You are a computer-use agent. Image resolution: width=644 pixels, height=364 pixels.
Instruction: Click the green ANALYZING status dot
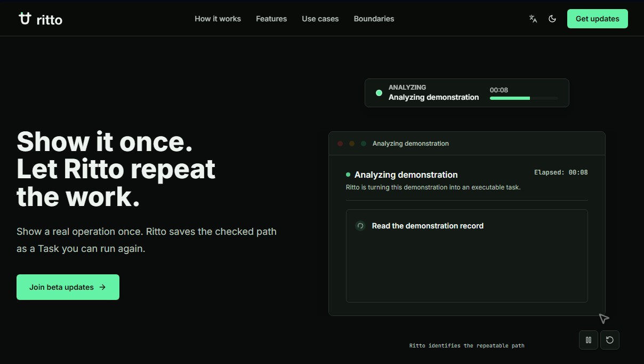tap(379, 93)
